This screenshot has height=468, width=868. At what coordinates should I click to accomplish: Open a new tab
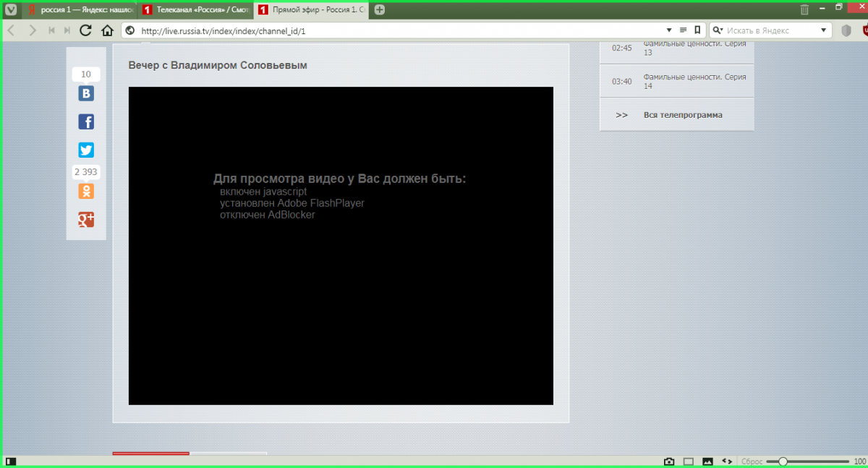tap(380, 10)
